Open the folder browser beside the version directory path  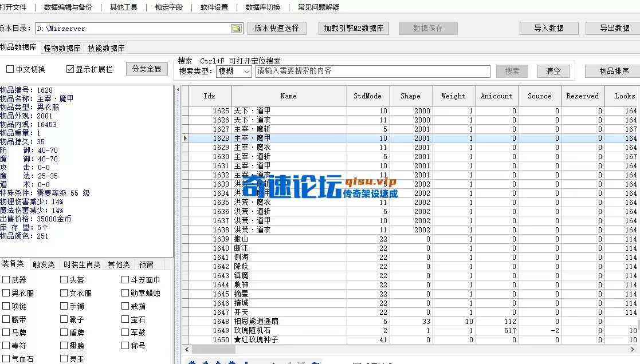click(237, 27)
